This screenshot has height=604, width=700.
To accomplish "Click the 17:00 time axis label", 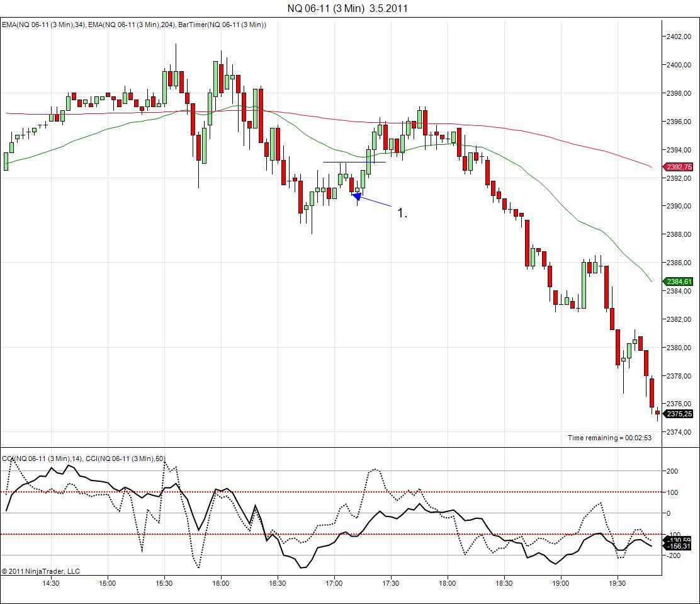I will pos(334,583).
